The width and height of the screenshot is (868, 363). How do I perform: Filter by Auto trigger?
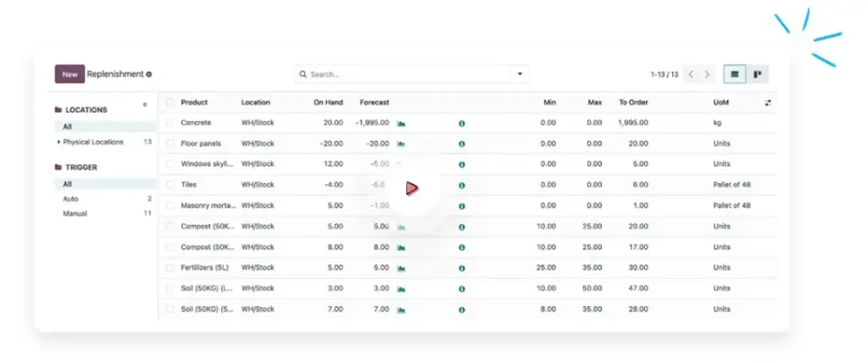tap(70, 199)
